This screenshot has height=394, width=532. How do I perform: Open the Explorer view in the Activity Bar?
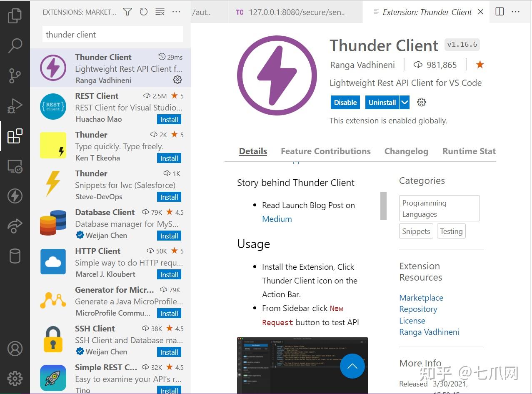tap(15, 15)
